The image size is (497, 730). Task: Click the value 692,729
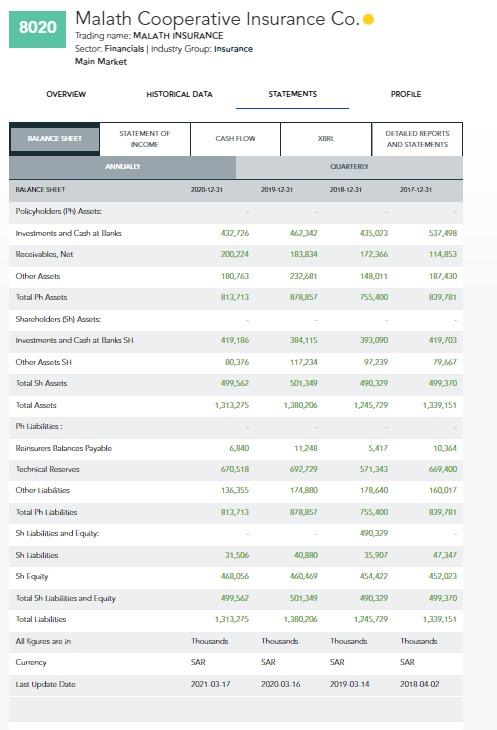click(303, 469)
